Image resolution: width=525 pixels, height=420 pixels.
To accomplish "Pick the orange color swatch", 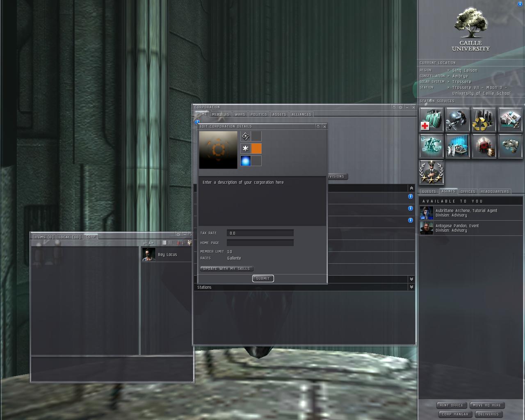I will tap(256, 148).
